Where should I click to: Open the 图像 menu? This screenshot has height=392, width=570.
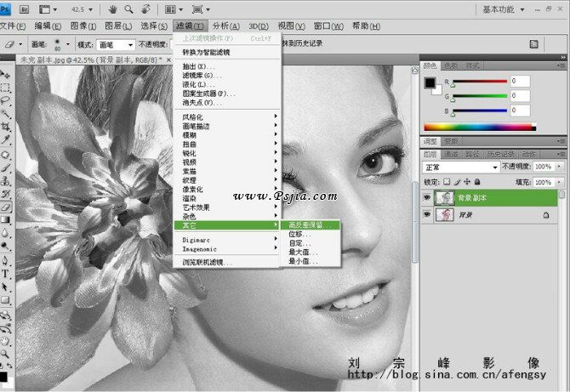pyautogui.click(x=83, y=26)
